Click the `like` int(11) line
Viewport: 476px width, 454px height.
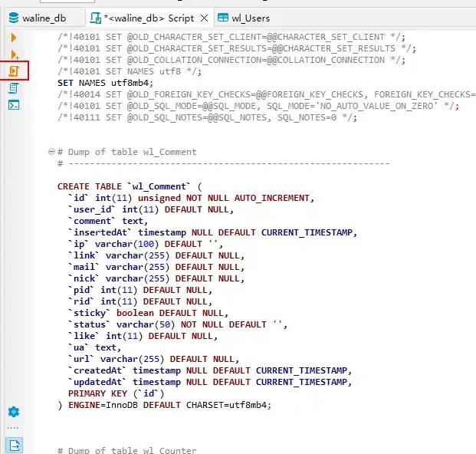pyautogui.click(x=143, y=336)
